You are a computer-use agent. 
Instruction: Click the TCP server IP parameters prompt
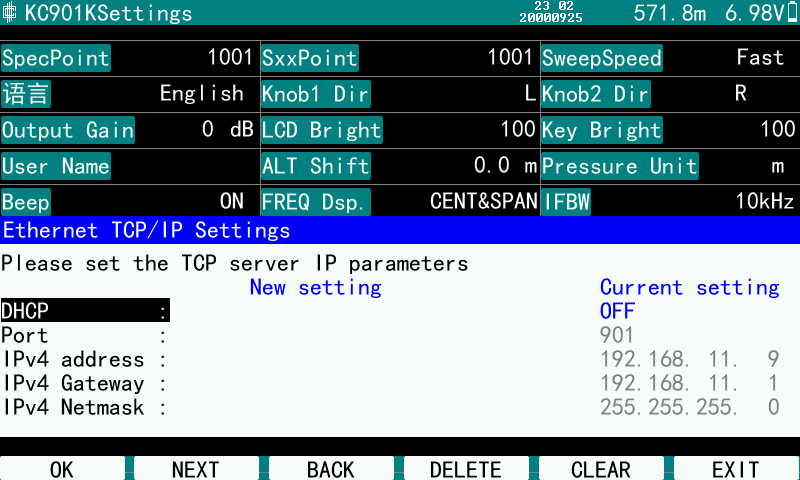pos(235,264)
